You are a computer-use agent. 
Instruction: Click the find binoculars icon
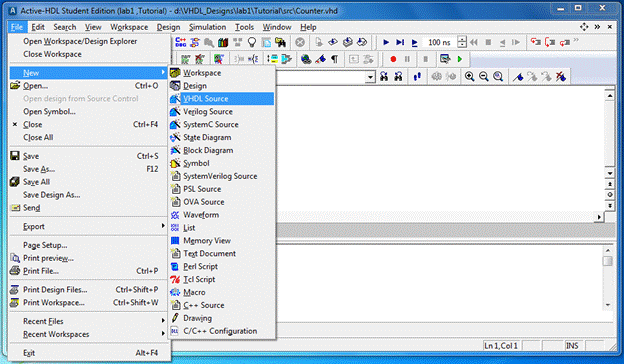384,76
